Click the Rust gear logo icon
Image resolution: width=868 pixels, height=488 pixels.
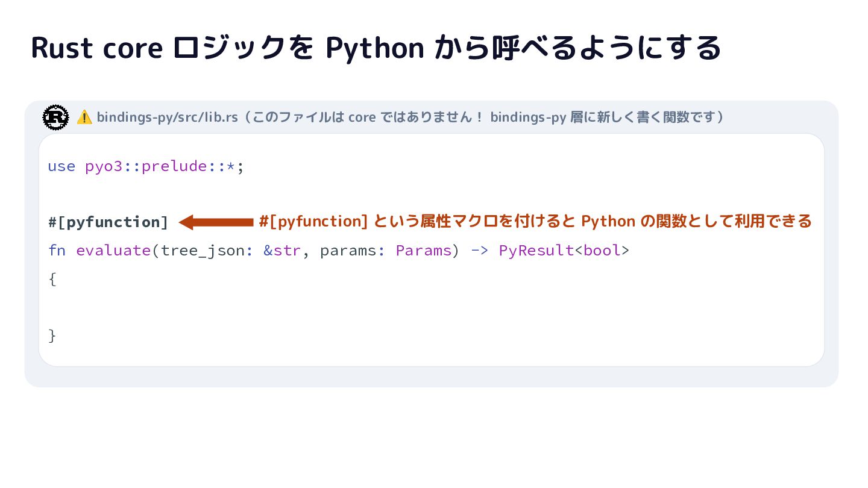tap(55, 117)
